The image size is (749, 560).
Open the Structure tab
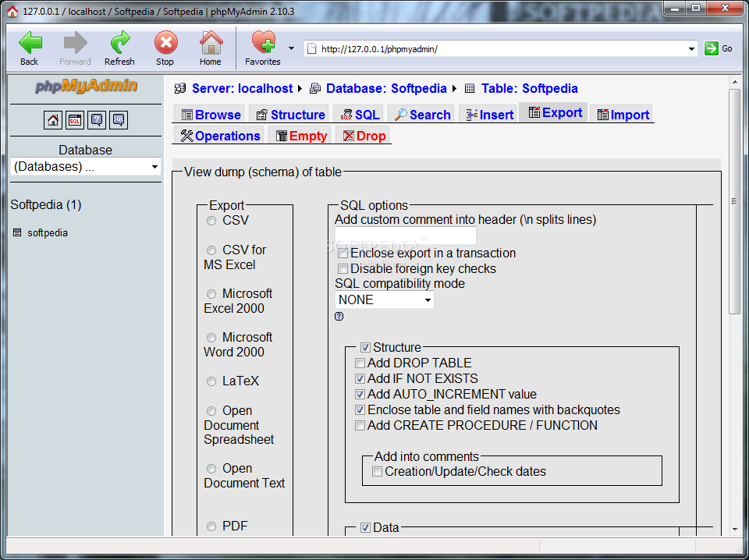tap(289, 115)
